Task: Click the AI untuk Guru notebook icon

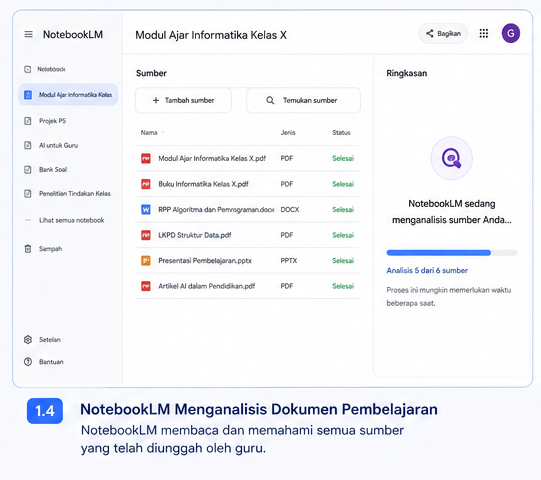Action: click(x=28, y=145)
